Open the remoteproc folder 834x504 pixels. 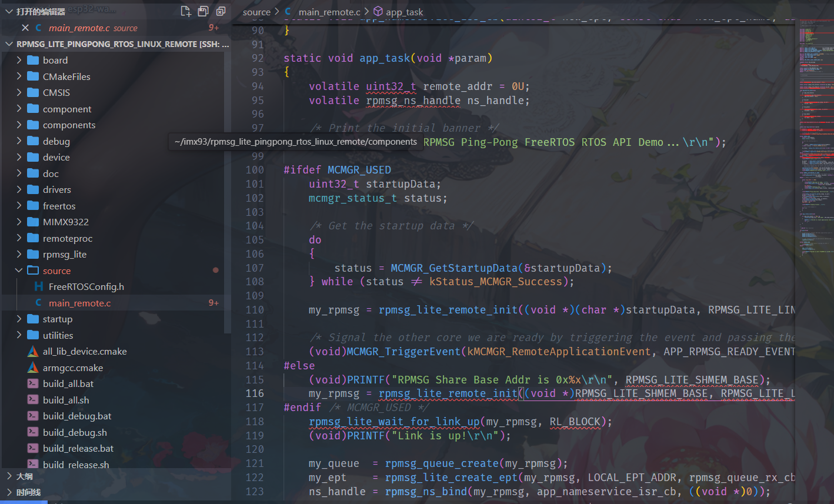pos(67,238)
